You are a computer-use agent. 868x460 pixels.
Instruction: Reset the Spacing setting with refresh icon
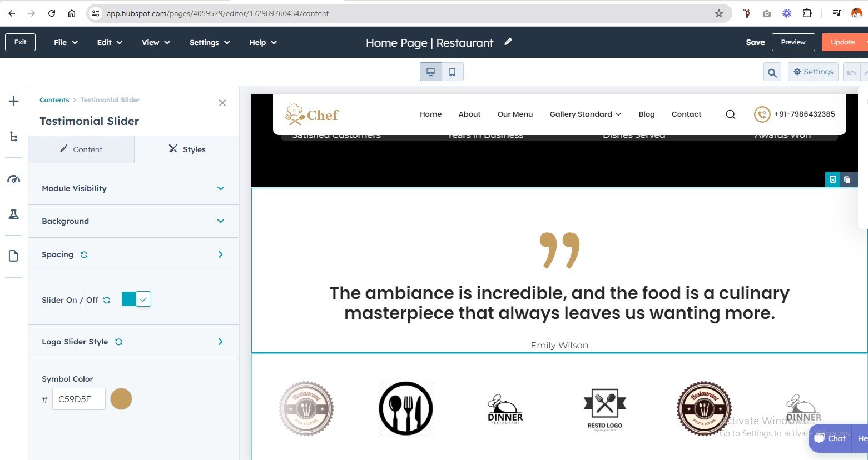[x=84, y=254]
